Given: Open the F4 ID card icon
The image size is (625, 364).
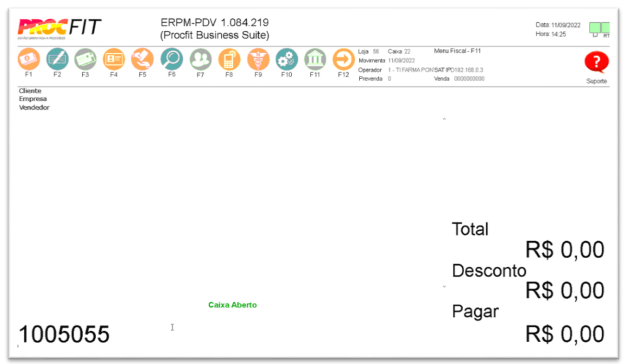Looking at the screenshot, I should coord(114,59).
